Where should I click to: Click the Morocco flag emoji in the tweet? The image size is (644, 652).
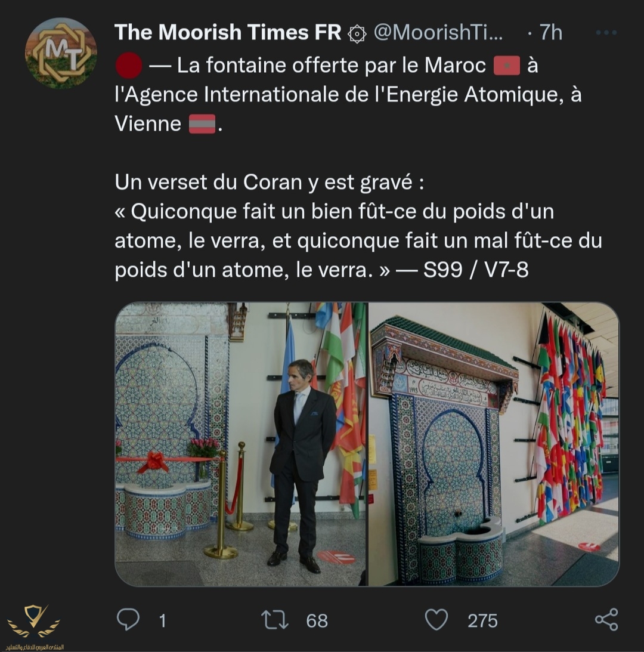pos(507,66)
